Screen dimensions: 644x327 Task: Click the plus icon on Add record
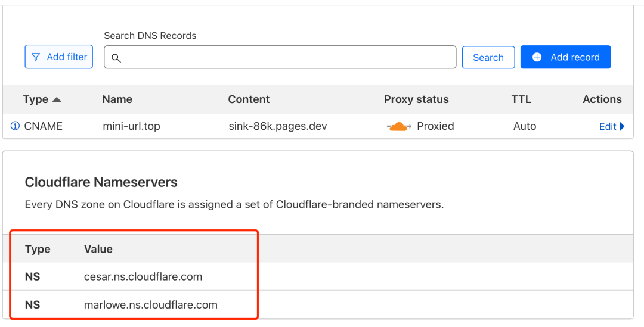click(537, 57)
